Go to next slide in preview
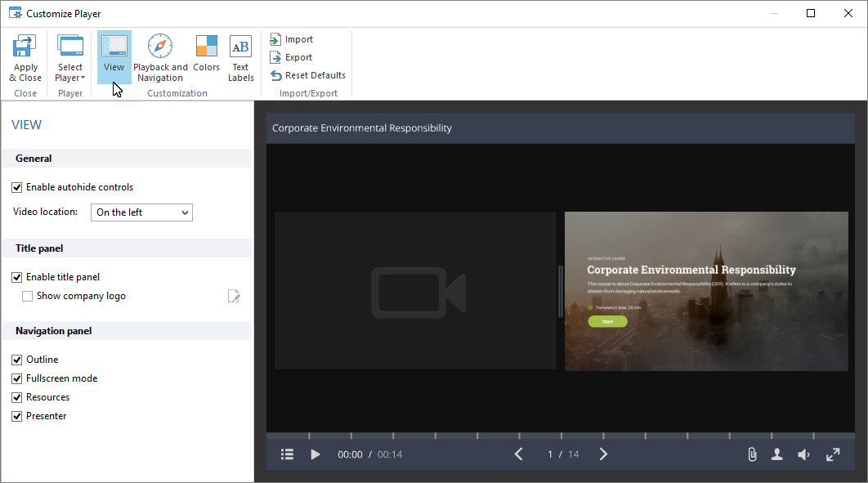Viewport: 868px width, 483px height. tap(603, 454)
